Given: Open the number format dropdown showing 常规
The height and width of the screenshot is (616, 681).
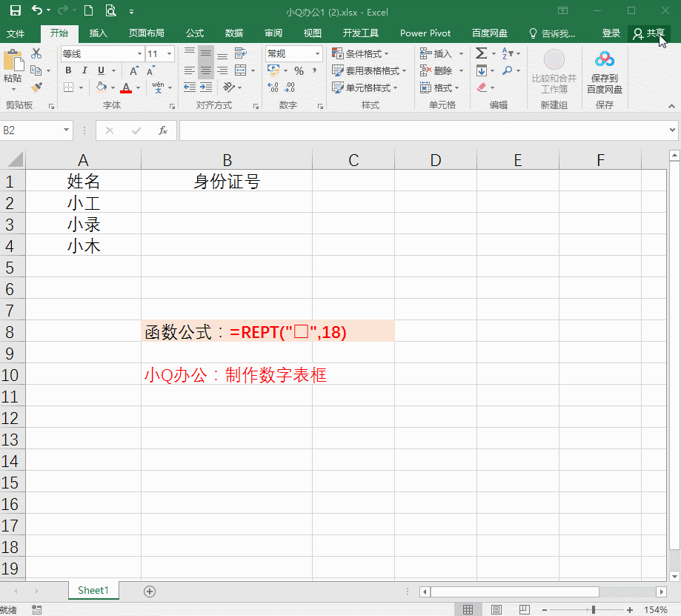Looking at the screenshot, I should click(x=317, y=54).
